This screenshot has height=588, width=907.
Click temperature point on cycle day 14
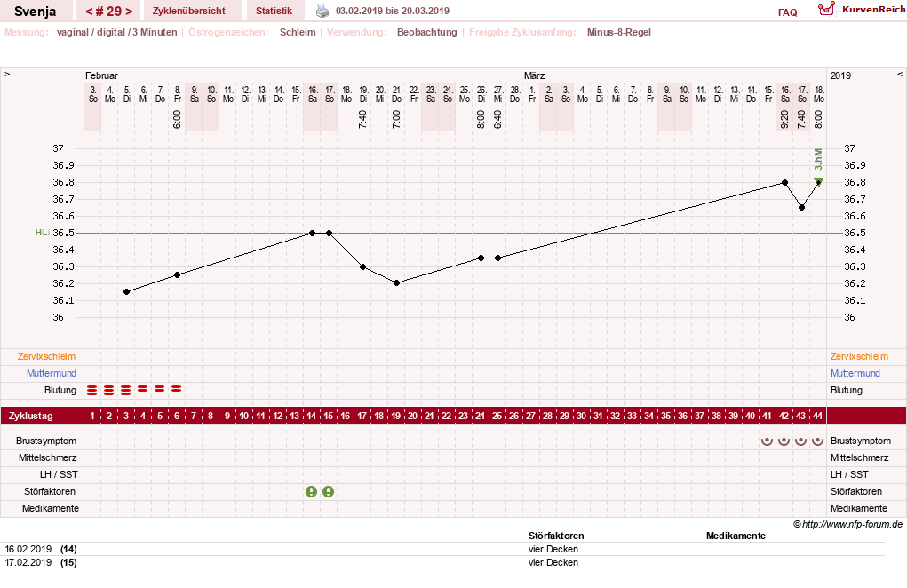point(313,233)
